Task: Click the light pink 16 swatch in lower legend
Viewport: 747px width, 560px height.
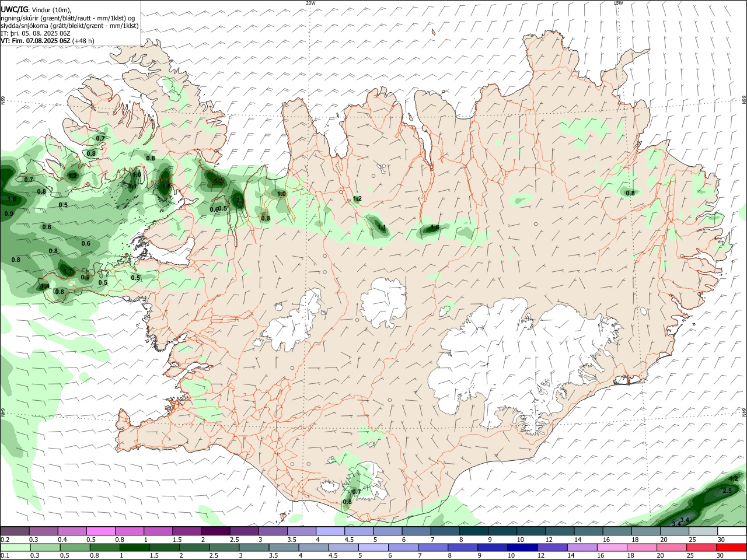Action: coord(612,547)
